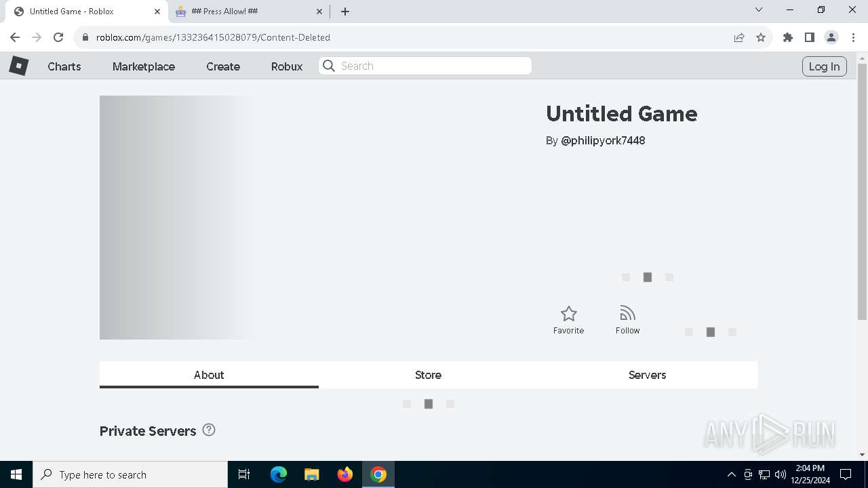This screenshot has width=868, height=488.
Task: Click the taskbar clock showing 2:04 PM
Action: coord(810,474)
